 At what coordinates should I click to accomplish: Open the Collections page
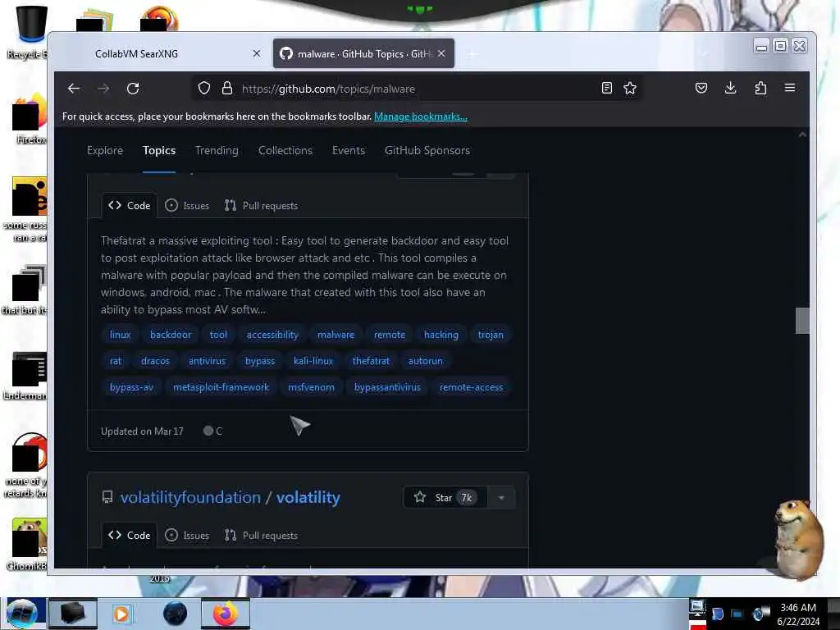tap(285, 151)
